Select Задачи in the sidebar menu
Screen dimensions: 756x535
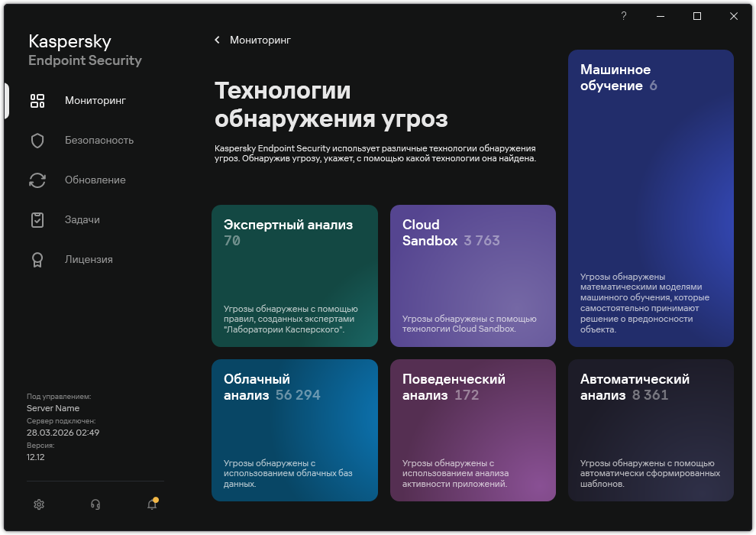tap(82, 219)
